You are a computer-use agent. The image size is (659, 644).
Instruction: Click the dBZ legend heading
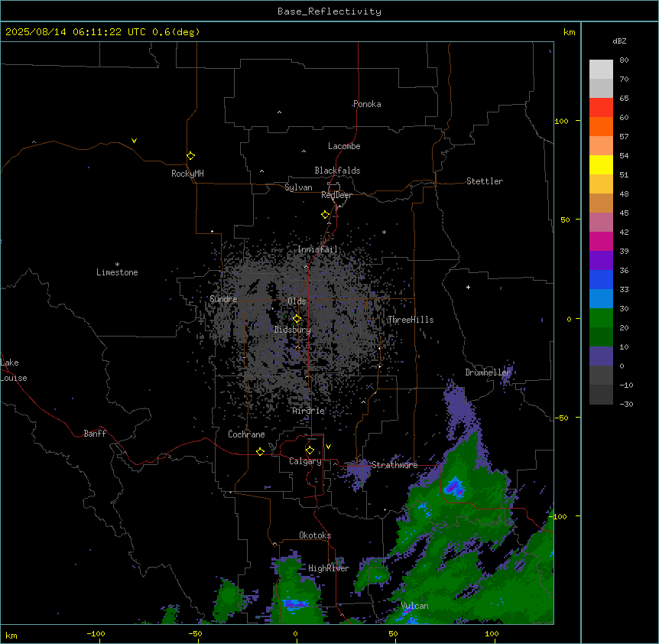(619, 41)
